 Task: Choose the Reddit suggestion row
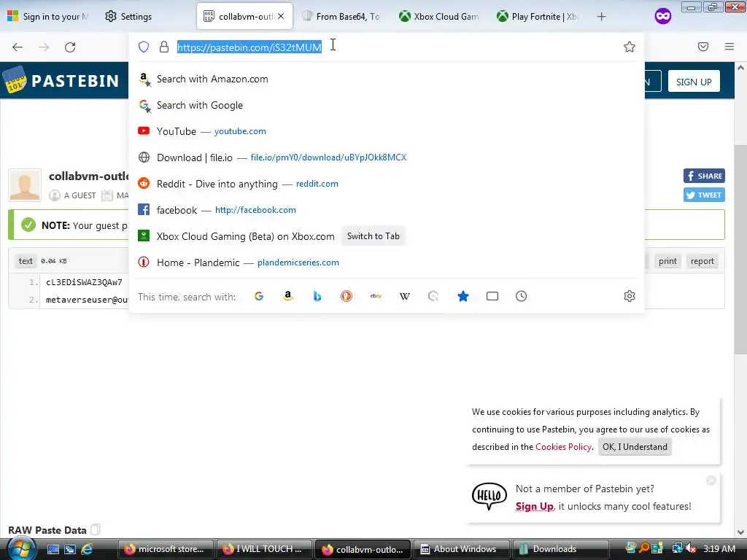point(387,184)
